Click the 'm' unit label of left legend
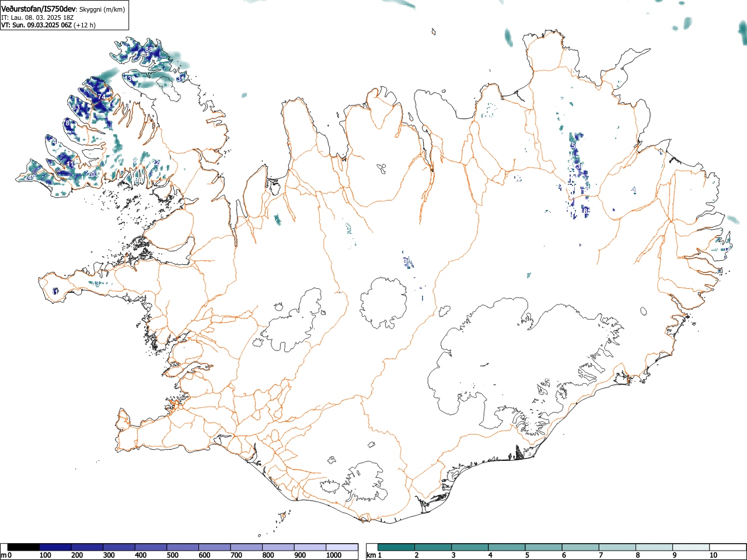 pyautogui.click(x=4, y=555)
